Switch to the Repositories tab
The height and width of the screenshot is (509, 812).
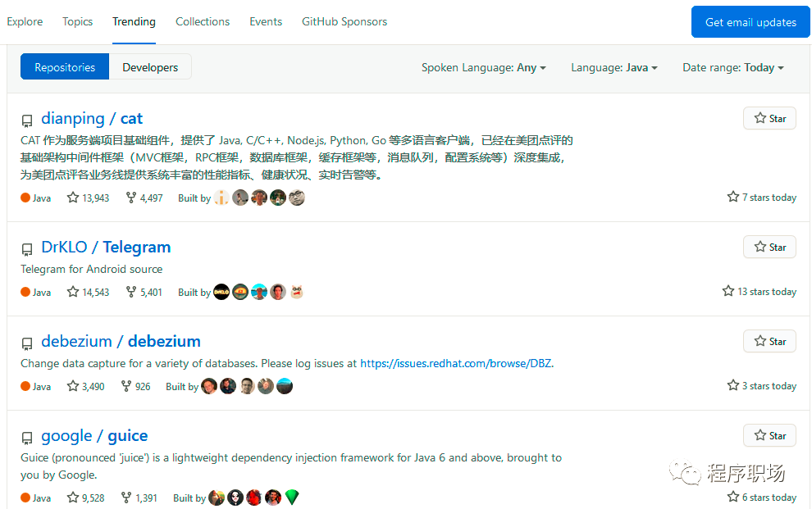65,67
